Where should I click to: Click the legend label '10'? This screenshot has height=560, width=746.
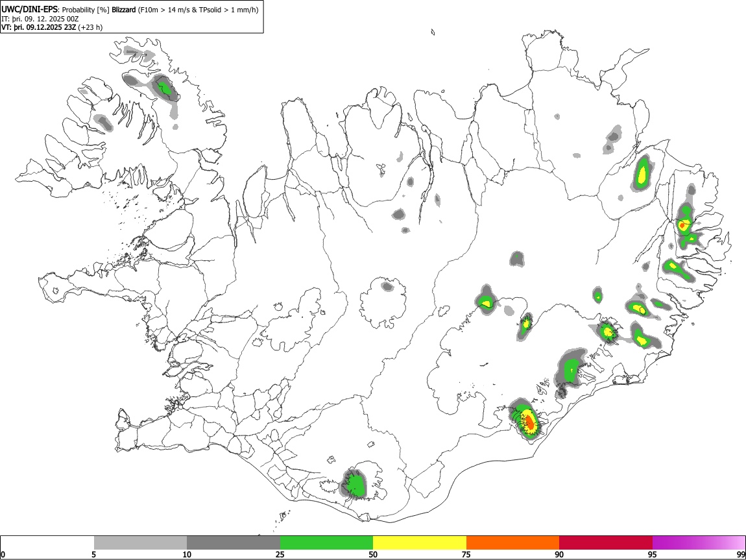coord(187,554)
